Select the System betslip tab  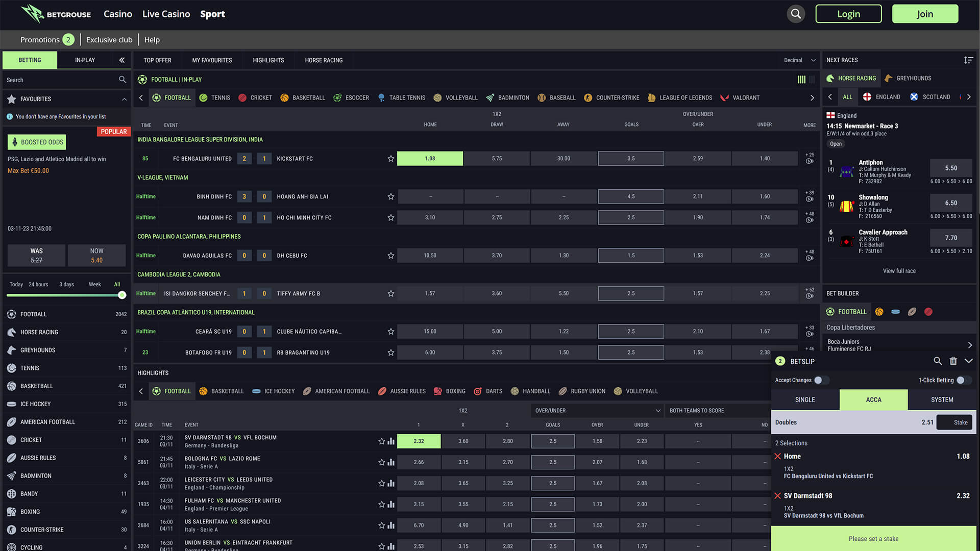[942, 400]
